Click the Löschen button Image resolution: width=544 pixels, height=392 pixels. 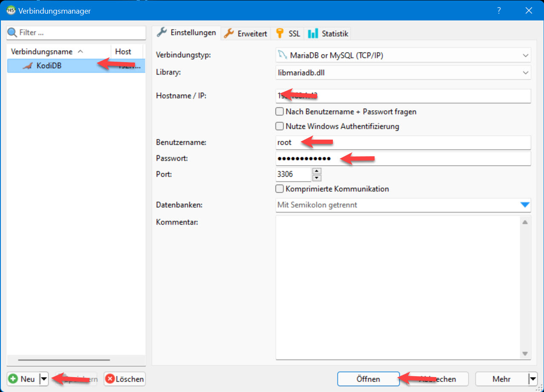(x=124, y=379)
